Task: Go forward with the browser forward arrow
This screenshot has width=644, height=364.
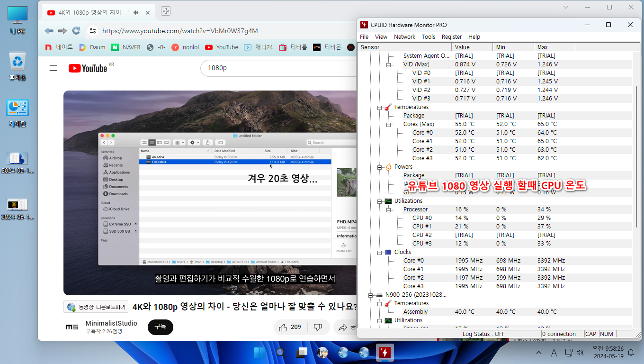Action: [x=63, y=31]
